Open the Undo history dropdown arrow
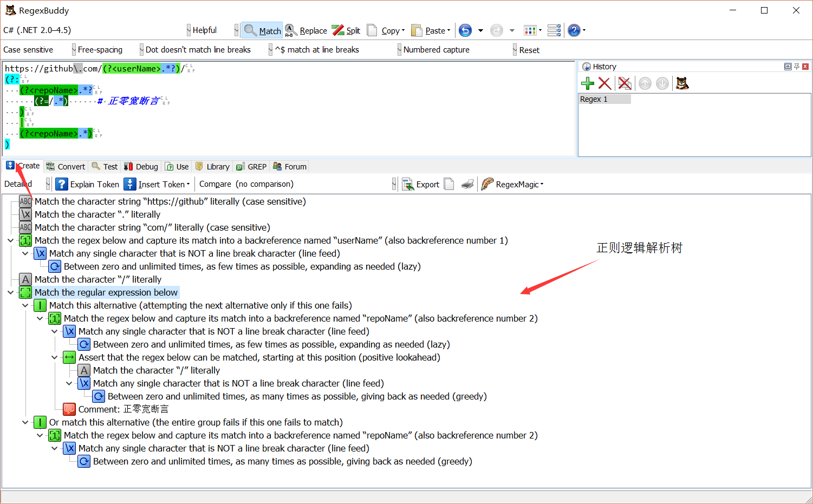 (480, 31)
